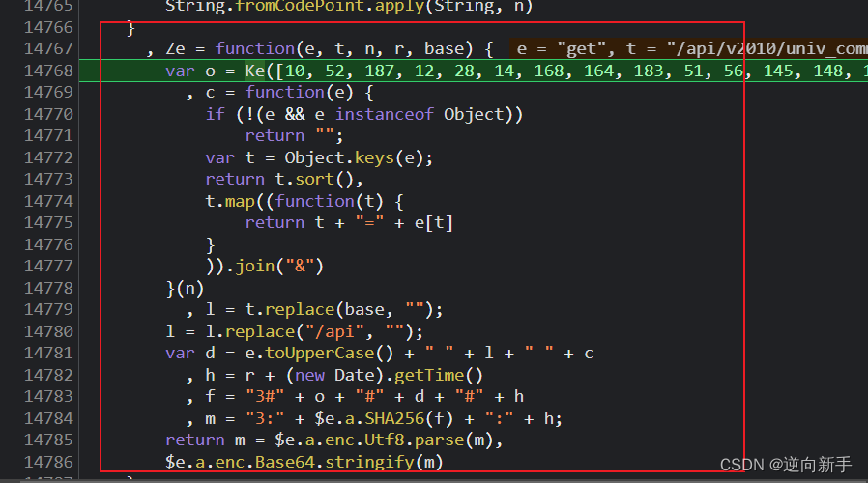Viewport: 868px width, 483px height.
Task: Click line number 14768 in gutter
Action: [48, 71]
